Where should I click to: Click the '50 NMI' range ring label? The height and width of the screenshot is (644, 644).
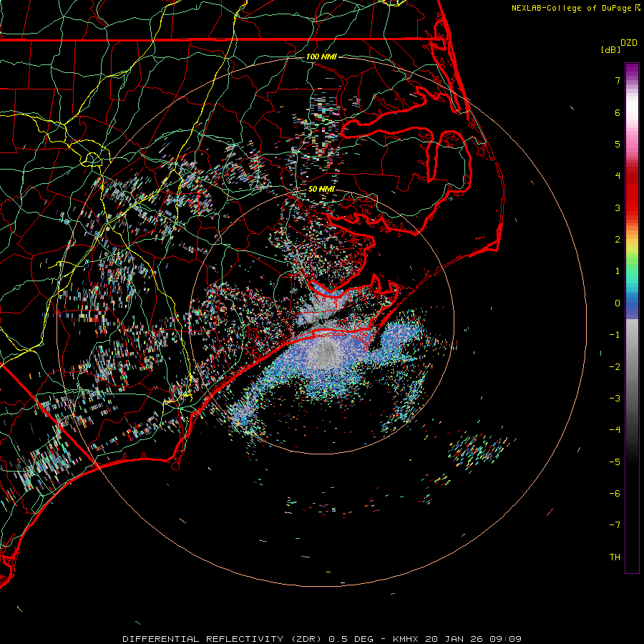321,189
